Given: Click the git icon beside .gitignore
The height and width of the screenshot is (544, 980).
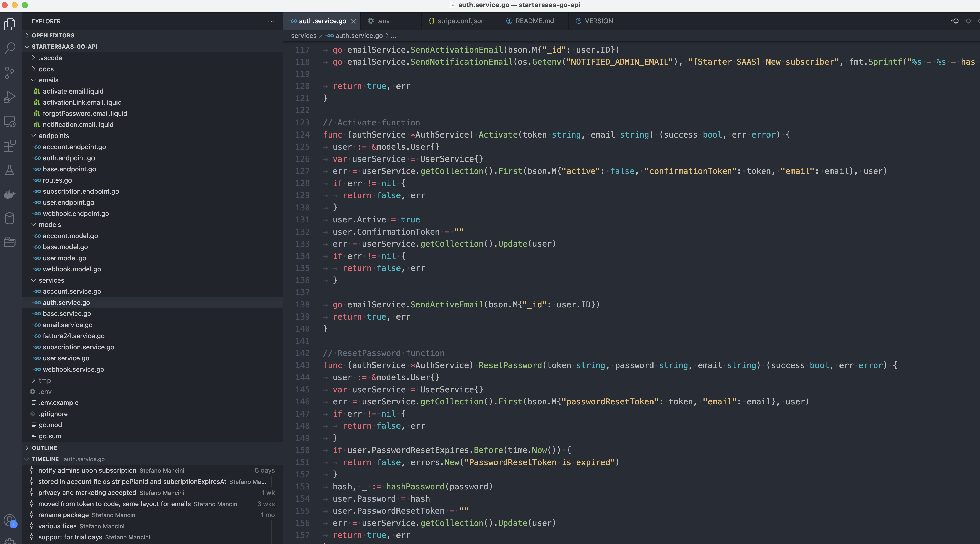Looking at the screenshot, I should pos(33,414).
